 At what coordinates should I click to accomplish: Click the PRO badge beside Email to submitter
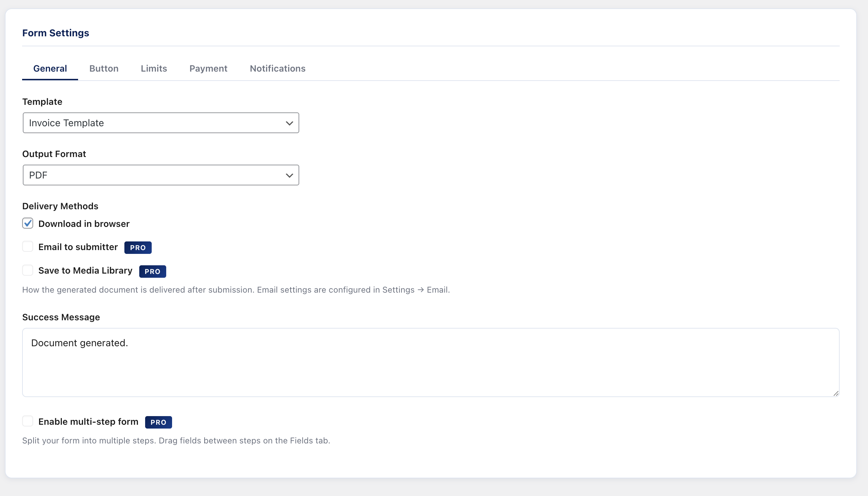[x=138, y=247]
